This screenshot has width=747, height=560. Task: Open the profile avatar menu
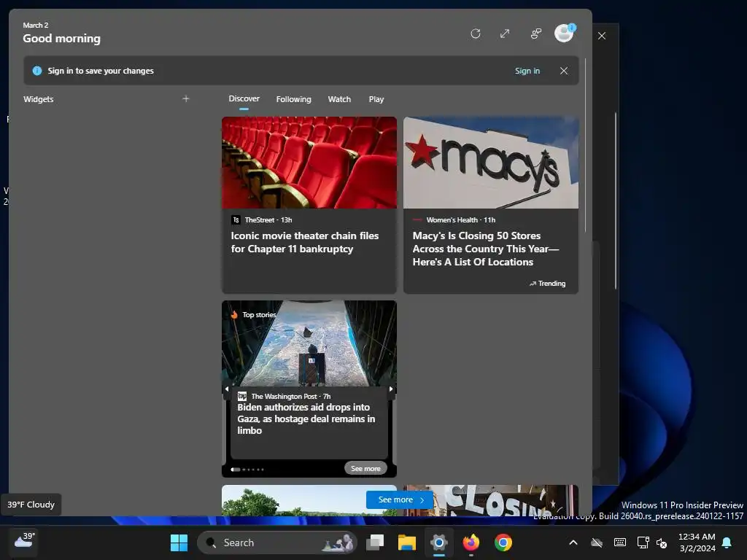564,34
